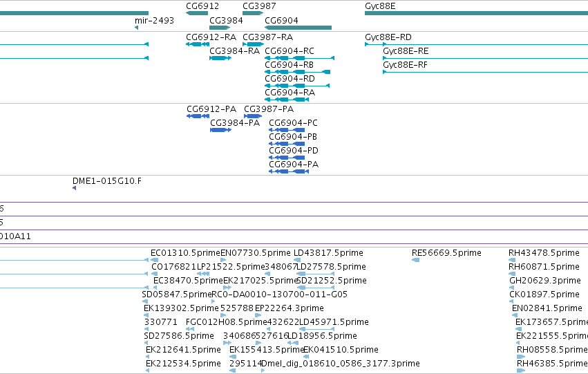588x374 pixels.
Task: Click the Gyc88E-RE transcript label
Action: (406, 51)
